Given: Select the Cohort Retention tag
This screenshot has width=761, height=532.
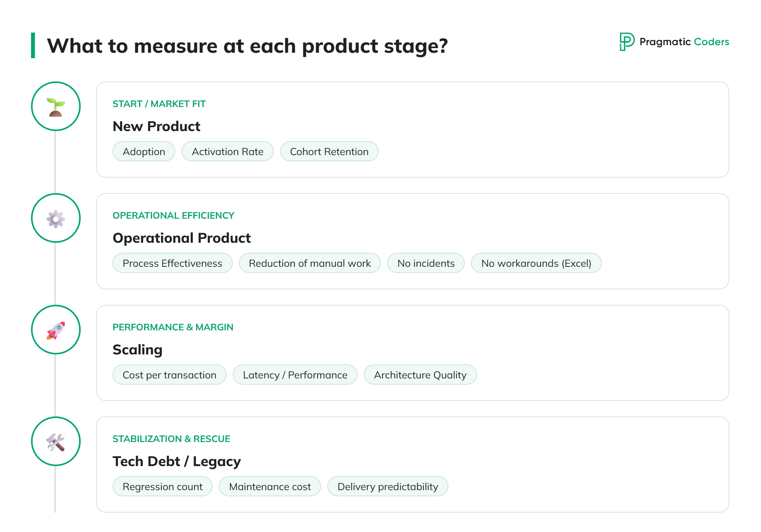Looking at the screenshot, I should click(x=329, y=152).
